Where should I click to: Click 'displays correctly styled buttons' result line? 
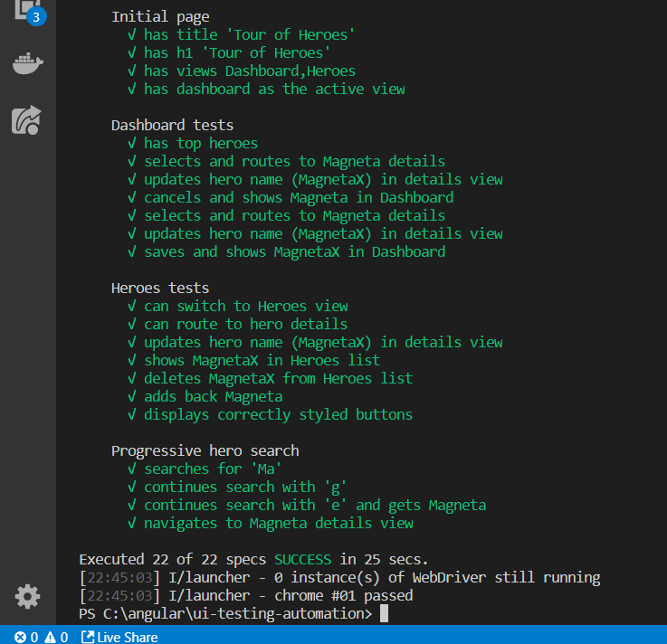click(x=278, y=414)
